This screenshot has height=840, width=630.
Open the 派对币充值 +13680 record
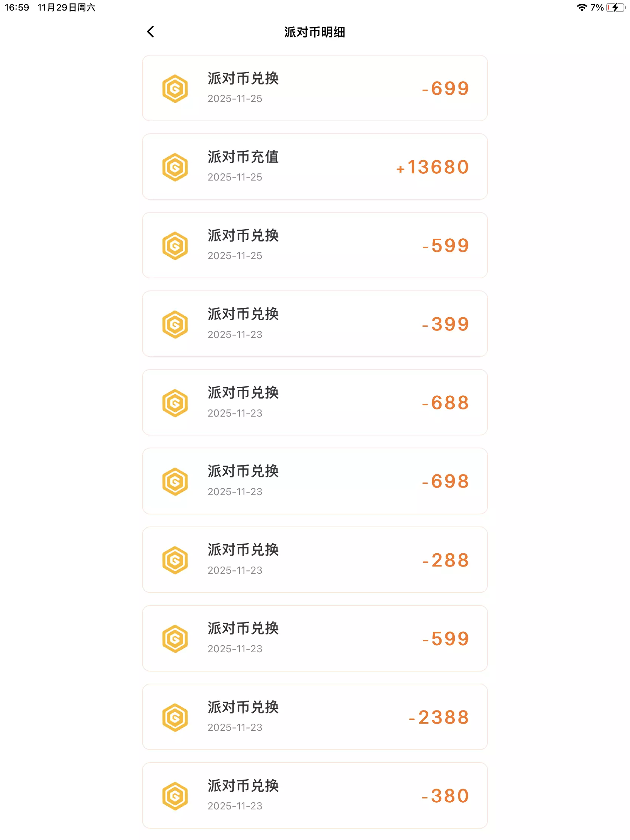(315, 167)
